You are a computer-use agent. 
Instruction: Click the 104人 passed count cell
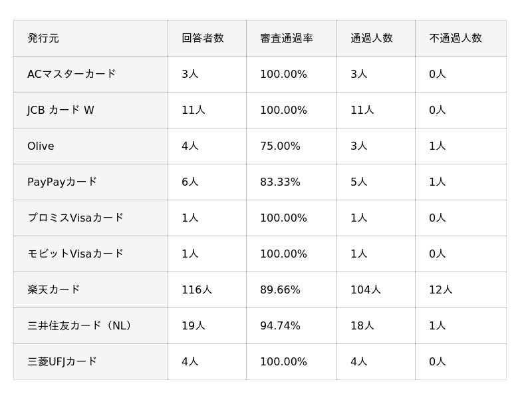[365, 290]
